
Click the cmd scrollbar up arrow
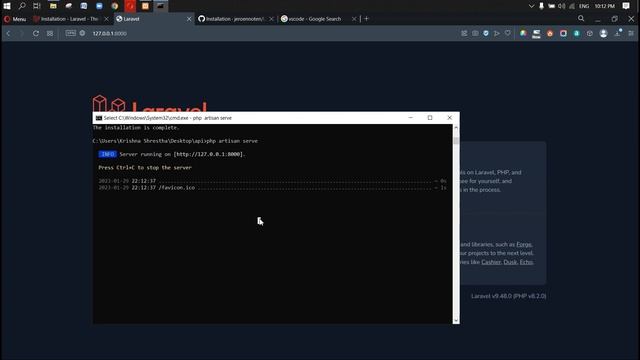(456, 128)
